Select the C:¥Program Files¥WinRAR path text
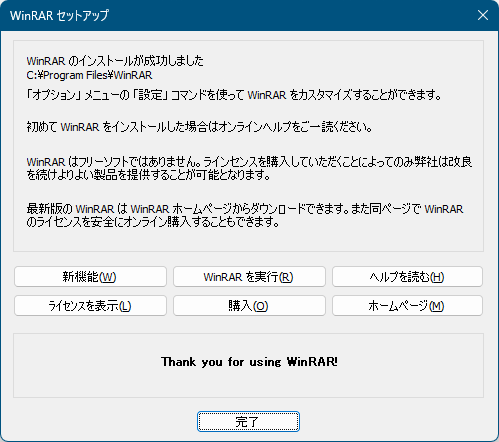 [x=89, y=75]
